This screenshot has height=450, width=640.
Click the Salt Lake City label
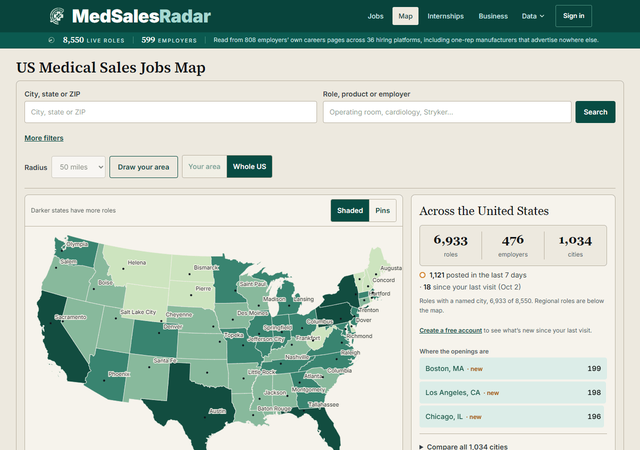[138, 312]
